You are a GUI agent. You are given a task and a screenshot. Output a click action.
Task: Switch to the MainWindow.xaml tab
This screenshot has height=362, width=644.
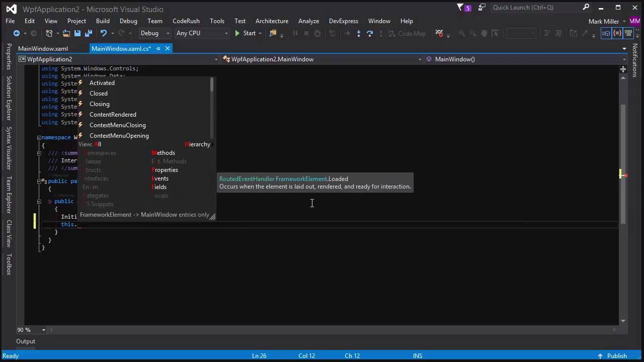(43, 49)
